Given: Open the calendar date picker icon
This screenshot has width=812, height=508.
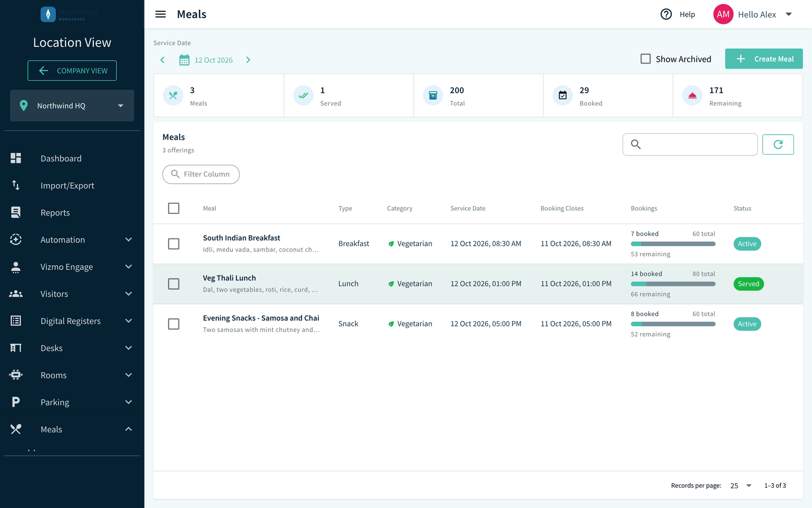Looking at the screenshot, I should tap(184, 60).
